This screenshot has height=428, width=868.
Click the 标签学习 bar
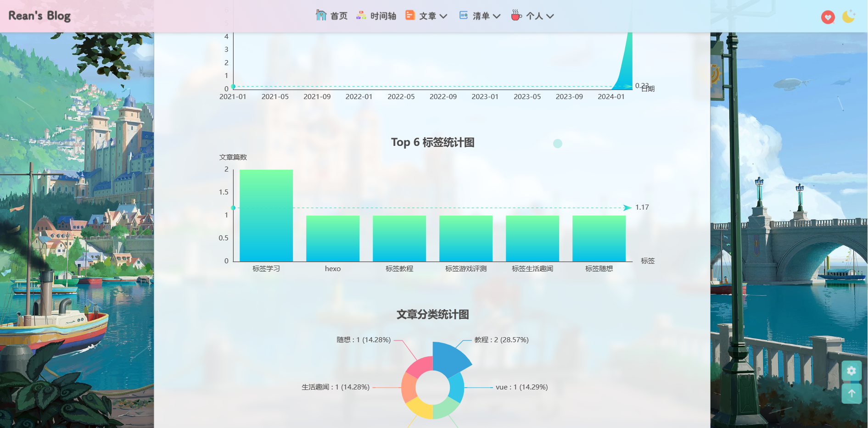click(x=266, y=216)
